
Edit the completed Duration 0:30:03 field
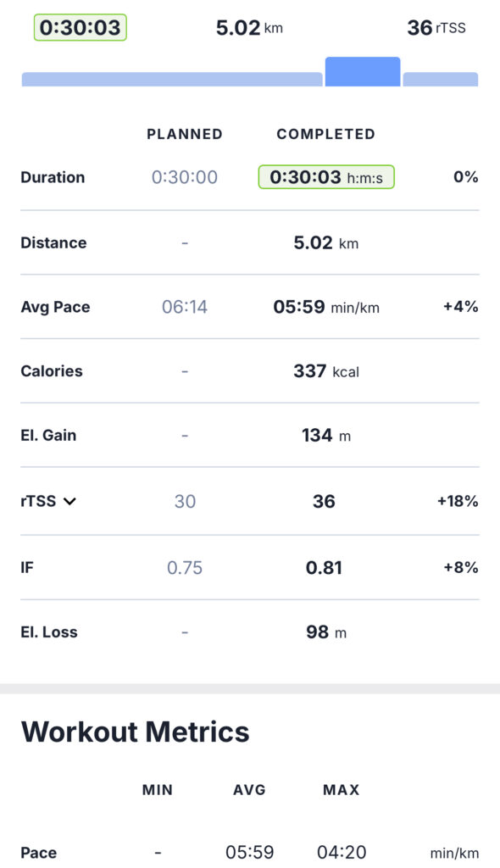pyautogui.click(x=326, y=177)
